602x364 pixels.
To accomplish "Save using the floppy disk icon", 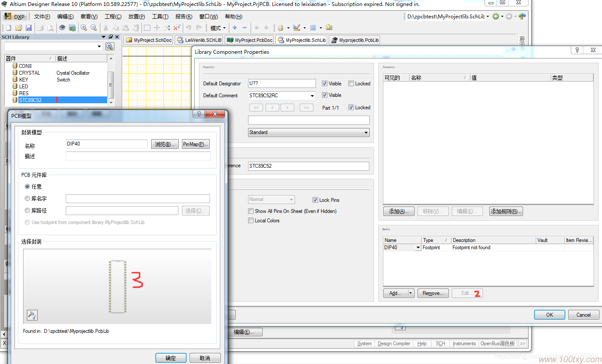I will [29, 28].
